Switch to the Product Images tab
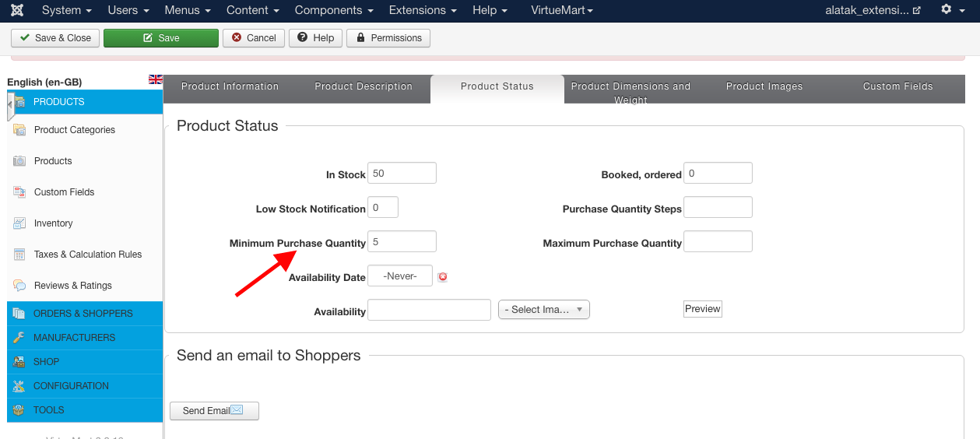980x439 pixels. click(764, 86)
